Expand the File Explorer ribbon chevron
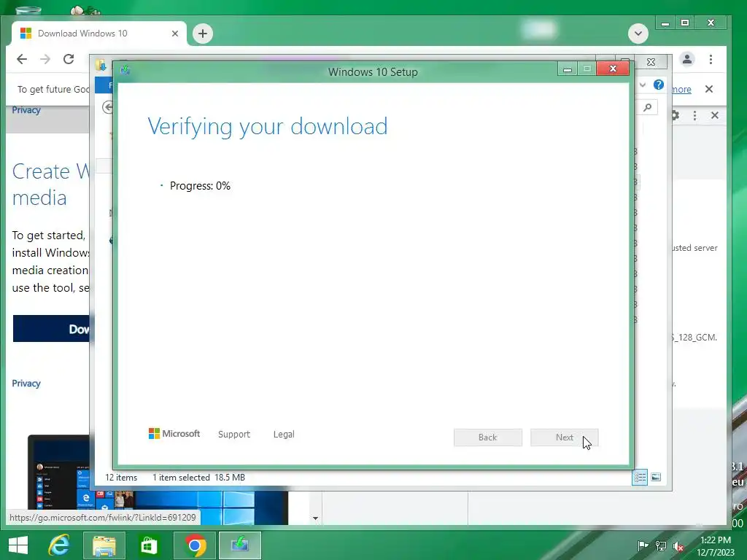Screen dimensions: 747x560 (x=643, y=85)
